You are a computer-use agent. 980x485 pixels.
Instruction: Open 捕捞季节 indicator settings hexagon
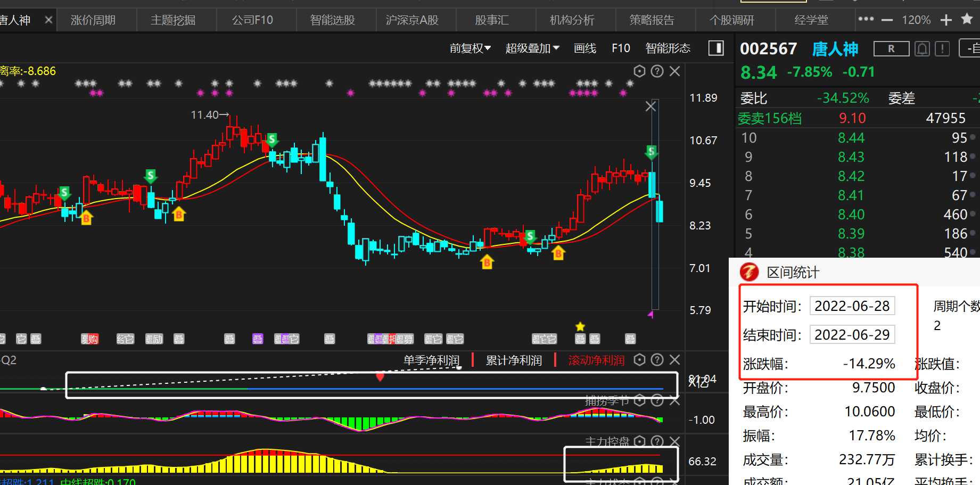tap(640, 400)
